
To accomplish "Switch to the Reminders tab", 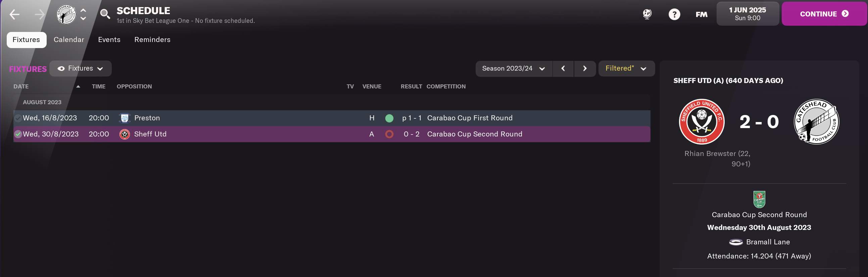I will click(x=152, y=40).
